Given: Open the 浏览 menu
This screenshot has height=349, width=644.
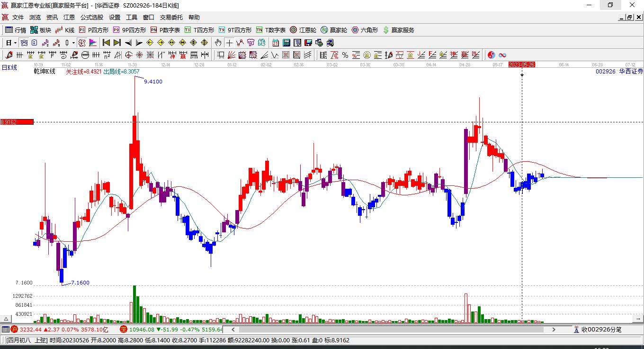Looking at the screenshot, I should pos(35,18).
